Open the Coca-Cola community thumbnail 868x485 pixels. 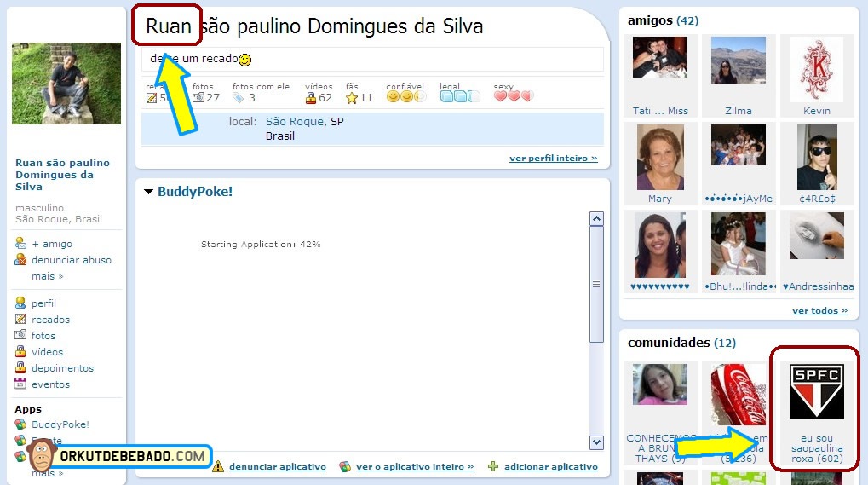[x=739, y=394]
